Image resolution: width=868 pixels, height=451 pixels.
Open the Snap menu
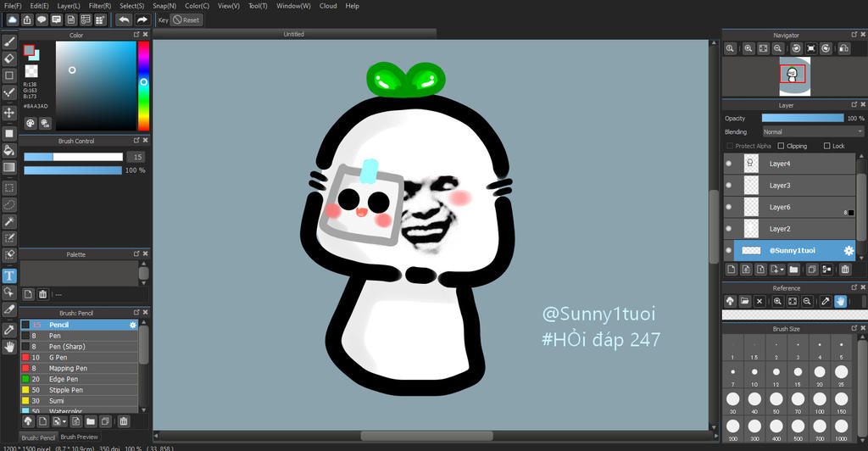point(164,6)
